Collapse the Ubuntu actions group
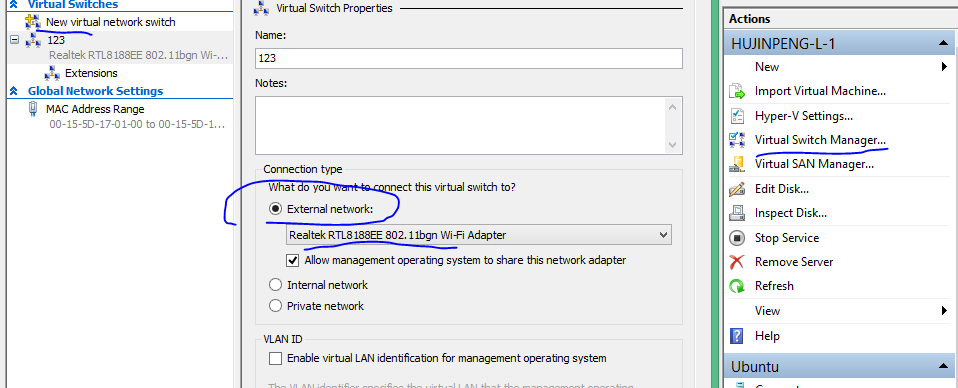Screen dimensions: 958x388 click(944, 367)
